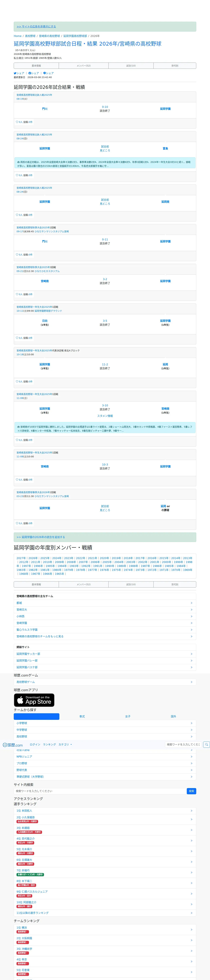
Task: Expand 宮崎県の高校野球のチームをもっと見る row
Action: [105, 637]
